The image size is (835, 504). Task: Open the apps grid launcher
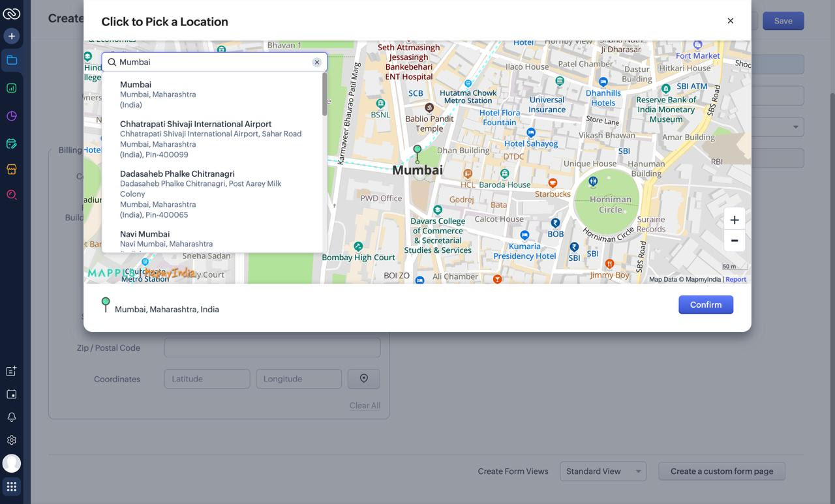click(11, 486)
